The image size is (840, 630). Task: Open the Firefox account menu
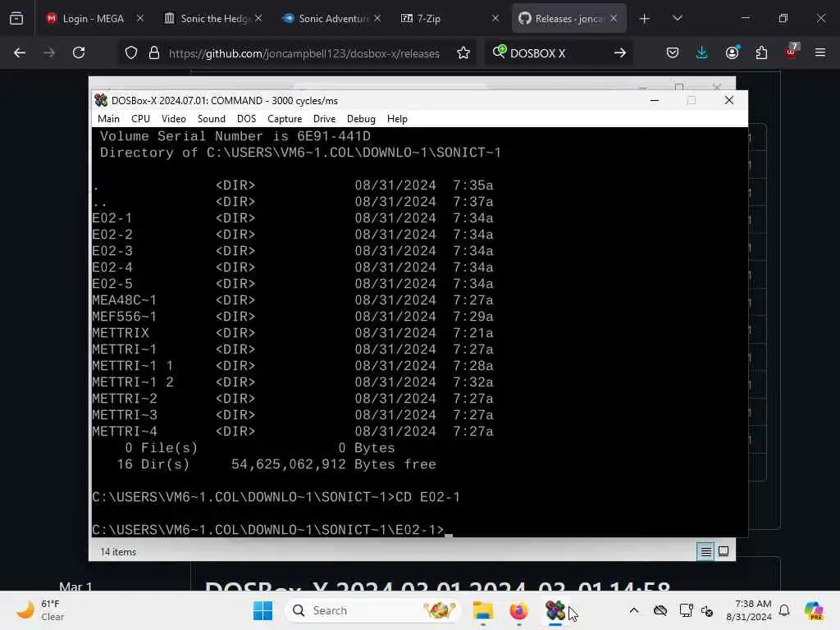pyautogui.click(x=732, y=52)
